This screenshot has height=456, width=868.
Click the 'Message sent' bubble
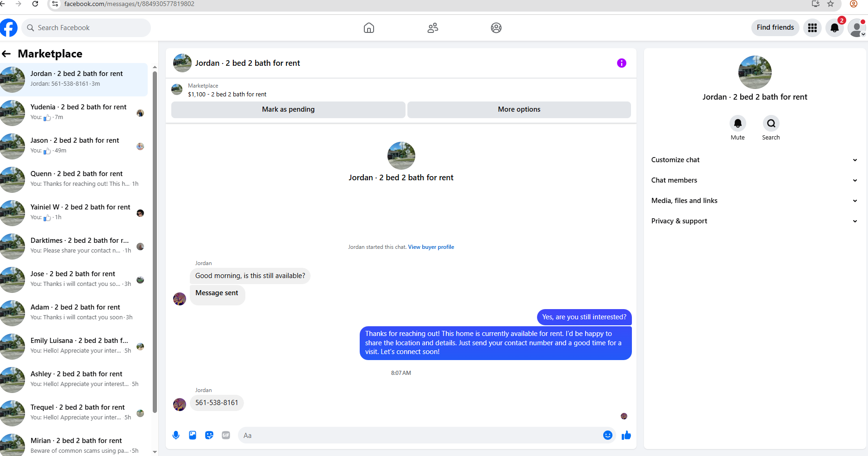(x=217, y=295)
